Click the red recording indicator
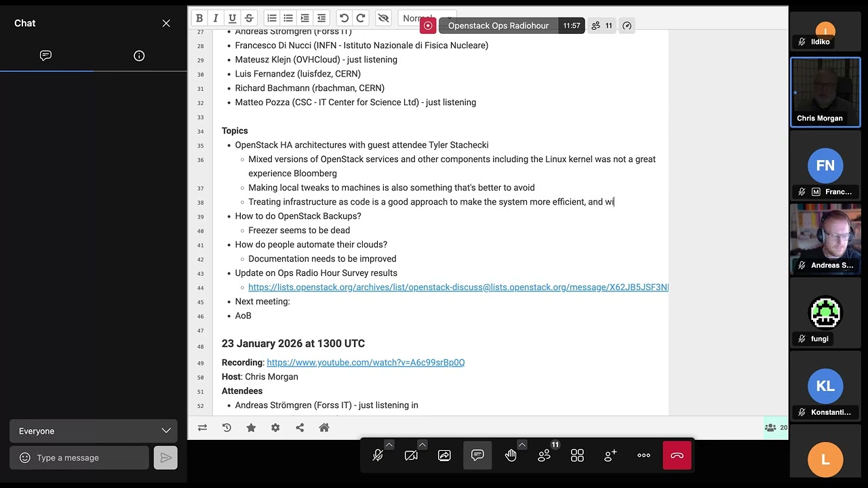Screen dimensions: 868x488 tap(428, 26)
